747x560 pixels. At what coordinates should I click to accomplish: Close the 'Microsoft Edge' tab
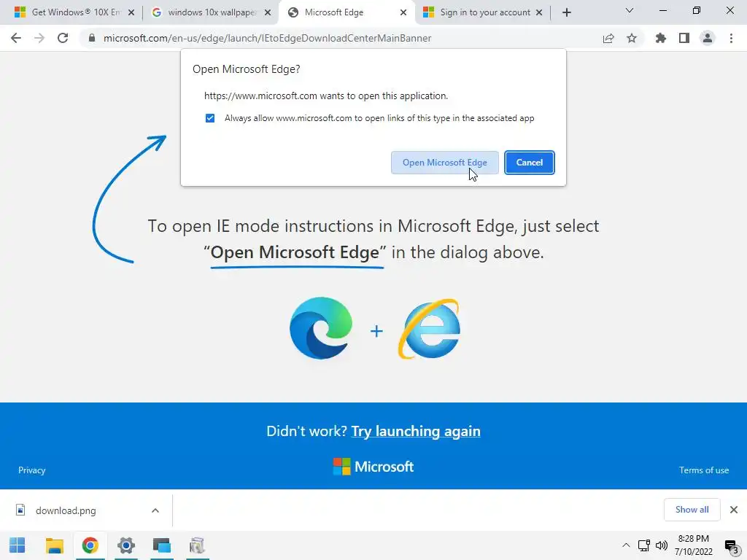(403, 12)
